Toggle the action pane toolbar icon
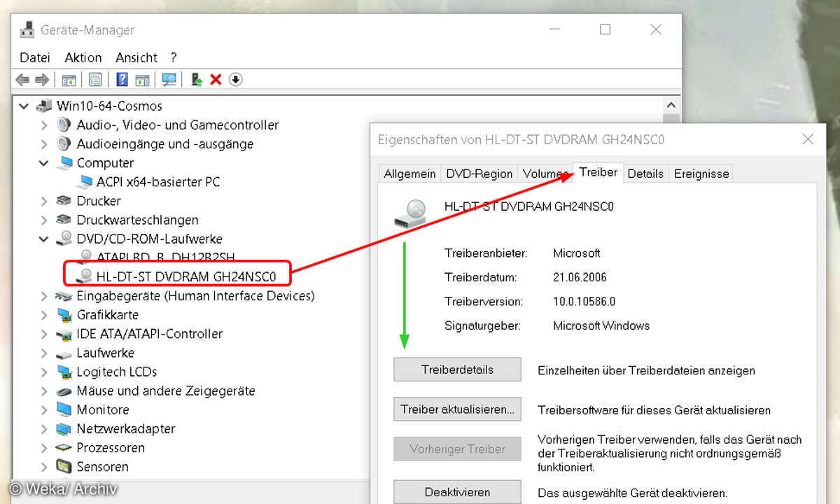 click(143, 80)
